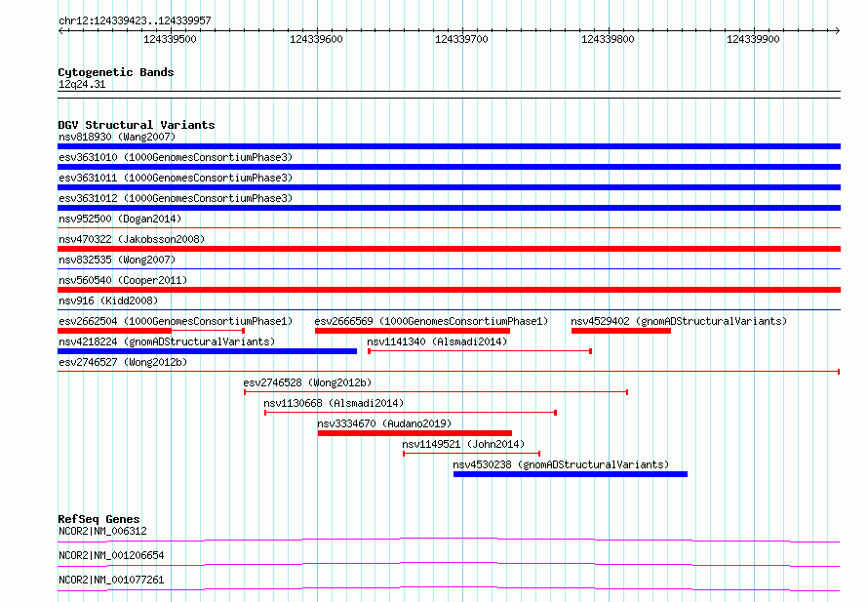Select the thin red line under nsv1149521

(472, 454)
